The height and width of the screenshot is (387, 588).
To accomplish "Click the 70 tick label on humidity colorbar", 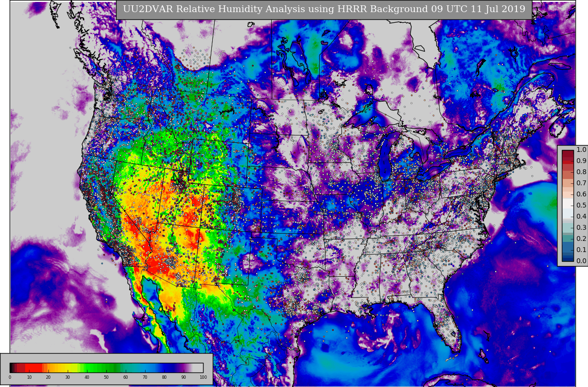I will coord(145,377).
